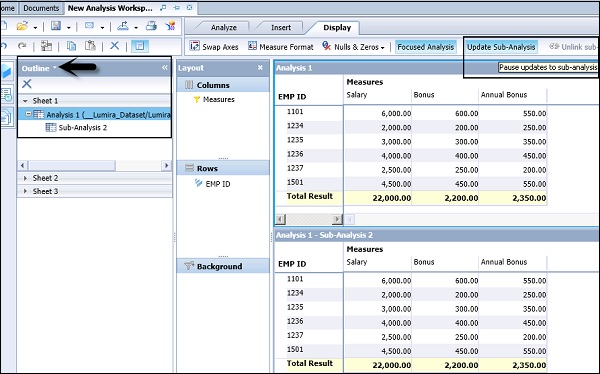Switch to the Insert tab
Image resolution: width=600 pixels, height=374 pixels.
pyautogui.click(x=281, y=28)
